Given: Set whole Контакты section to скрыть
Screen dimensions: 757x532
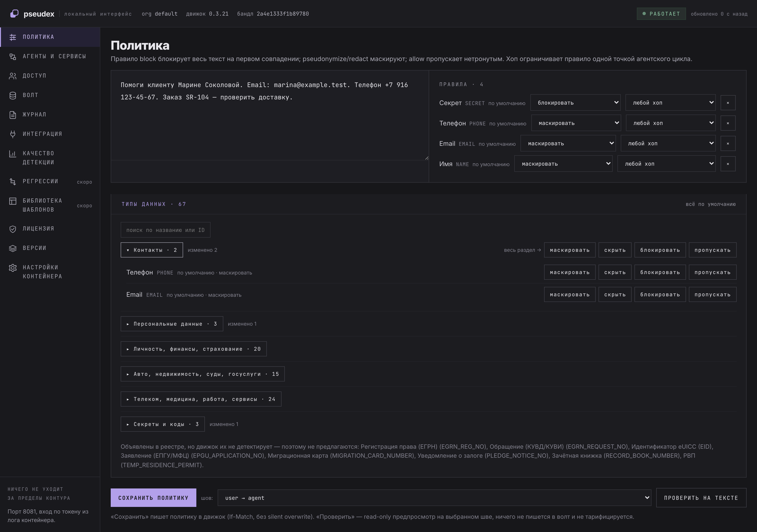Looking at the screenshot, I should click(615, 250).
